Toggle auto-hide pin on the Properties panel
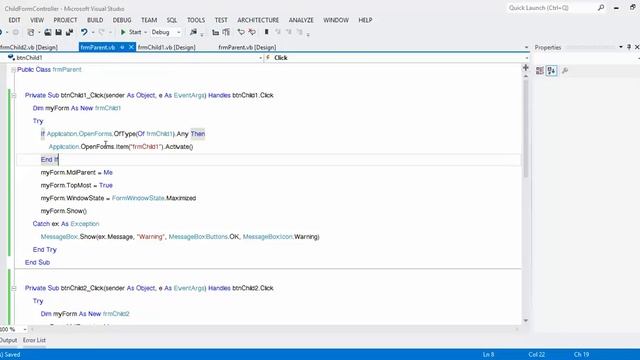 coord(629,47)
